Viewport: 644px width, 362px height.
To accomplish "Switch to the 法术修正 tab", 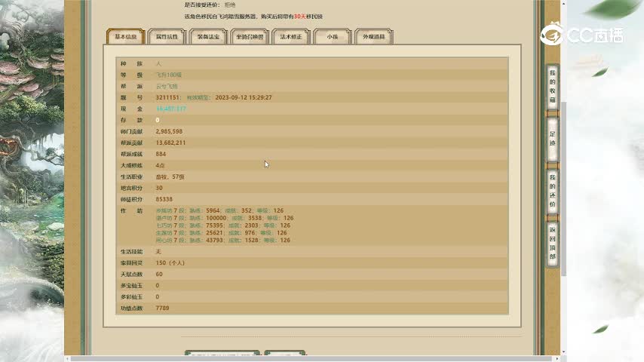I will pyautogui.click(x=290, y=36).
